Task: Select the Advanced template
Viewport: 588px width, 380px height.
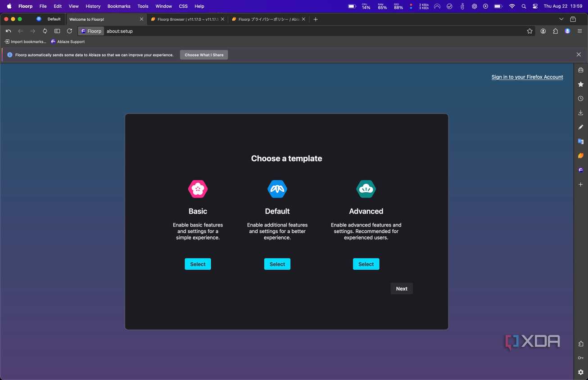Action: pyautogui.click(x=366, y=264)
